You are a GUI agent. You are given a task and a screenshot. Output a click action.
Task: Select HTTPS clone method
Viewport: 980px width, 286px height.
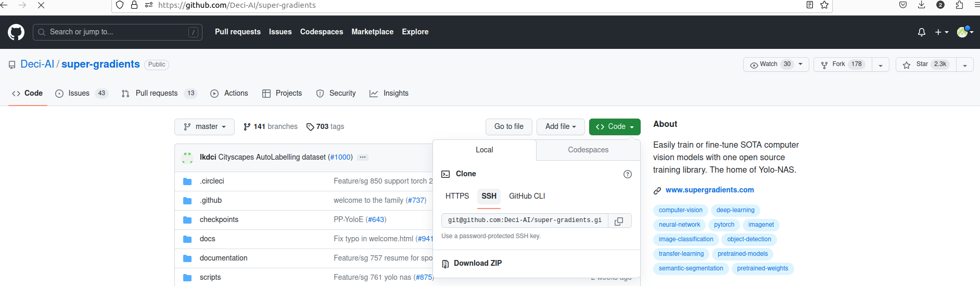[x=457, y=196]
